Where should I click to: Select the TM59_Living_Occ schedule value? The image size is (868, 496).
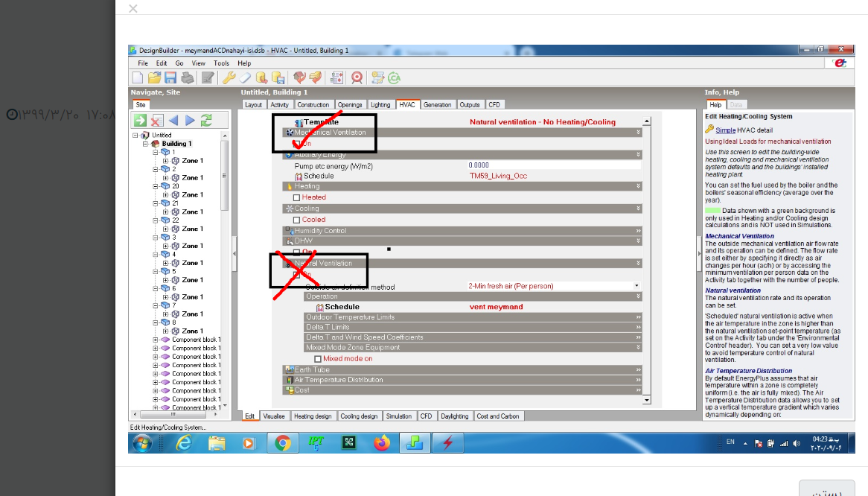point(498,176)
